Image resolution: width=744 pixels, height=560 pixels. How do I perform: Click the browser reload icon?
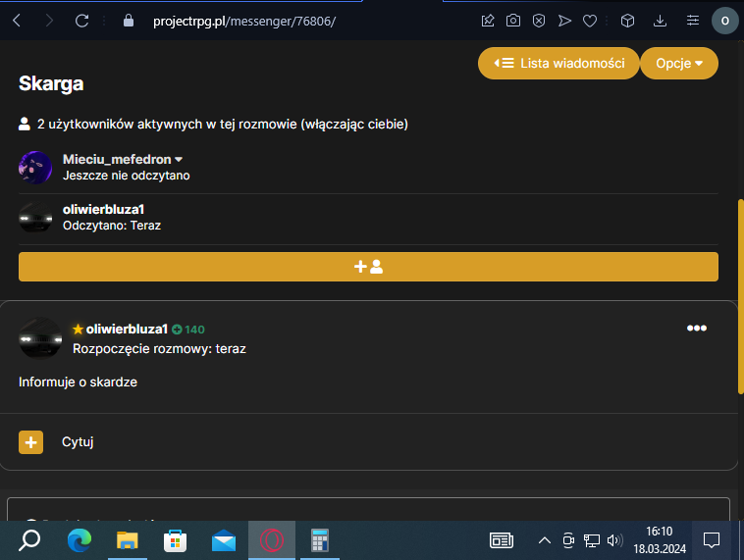pyautogui.click(x=82, y=21)
